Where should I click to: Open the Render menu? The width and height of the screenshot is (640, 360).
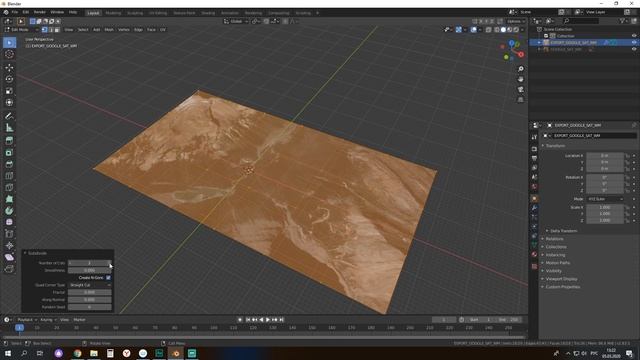pyautogui.click(x=40, y=12)
